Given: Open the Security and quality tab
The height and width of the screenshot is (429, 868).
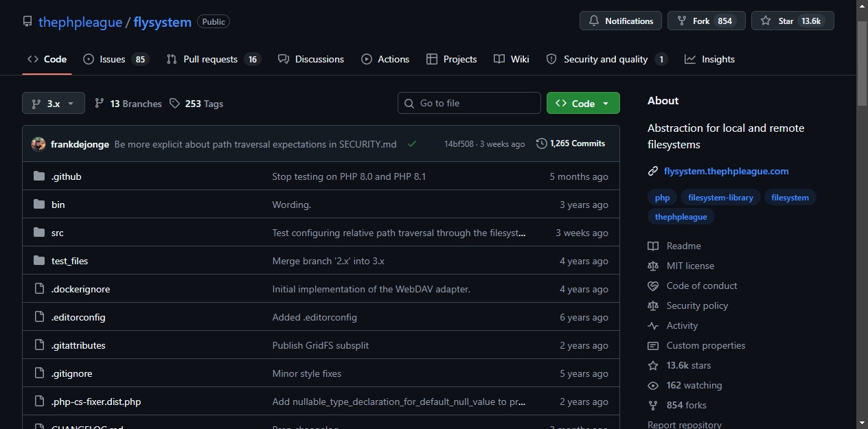Looking at the screenshot, I should click(606, 59).
